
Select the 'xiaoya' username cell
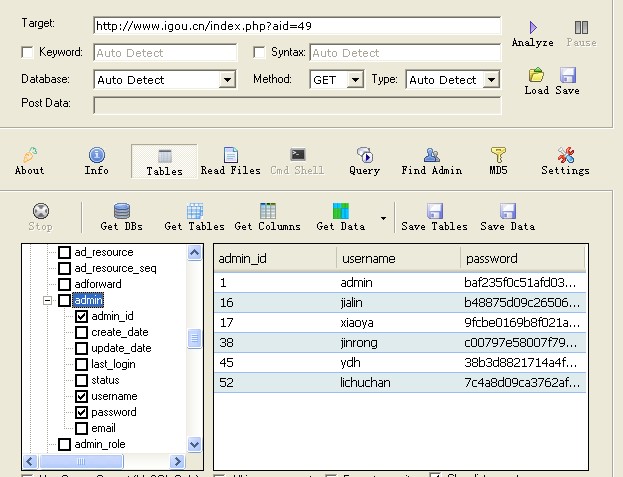tap(357, 323)
